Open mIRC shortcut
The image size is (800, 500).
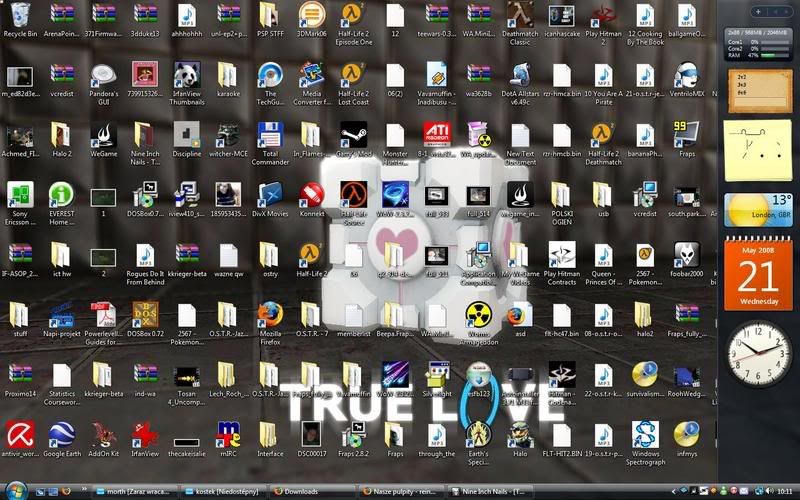click(228, 434)
